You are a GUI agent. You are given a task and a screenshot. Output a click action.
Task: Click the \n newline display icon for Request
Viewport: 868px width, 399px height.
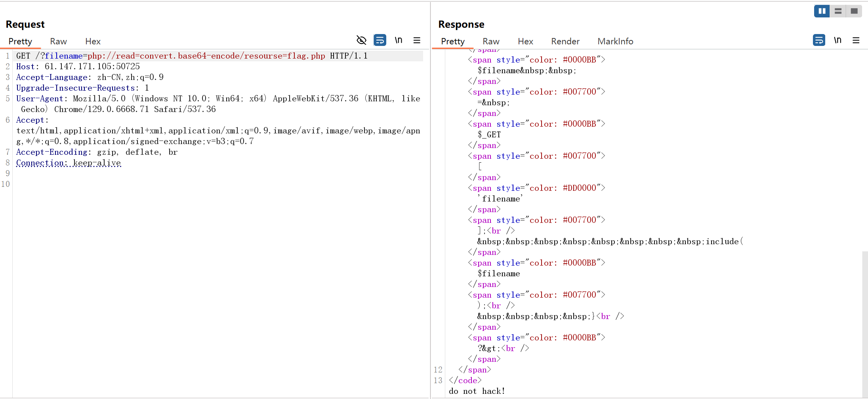pos(399,40)
